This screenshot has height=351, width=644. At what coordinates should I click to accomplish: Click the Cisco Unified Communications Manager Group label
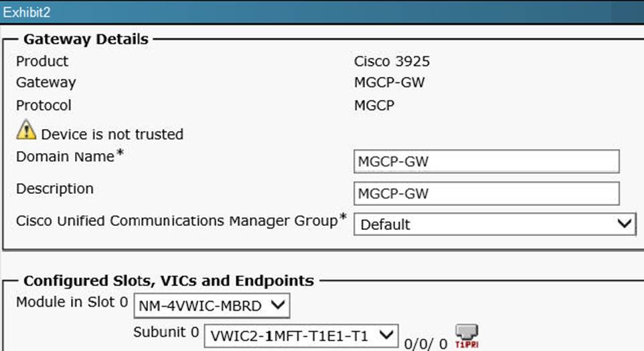tap(176, 221)
